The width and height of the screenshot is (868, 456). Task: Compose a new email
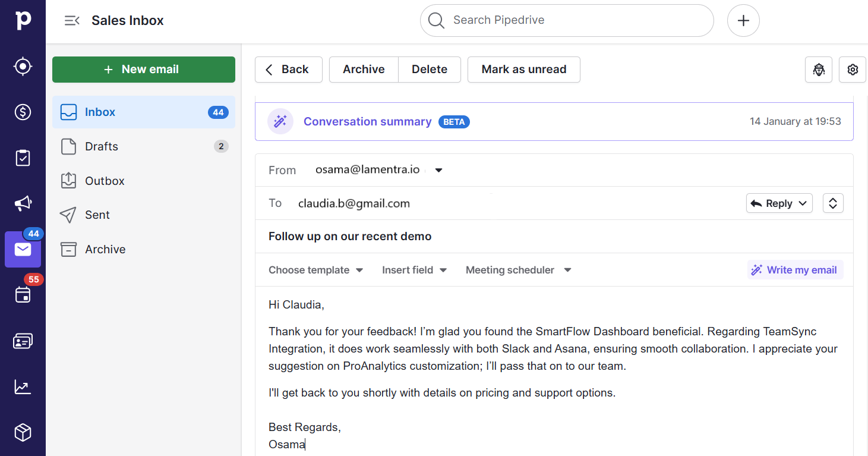click(143, 69)
